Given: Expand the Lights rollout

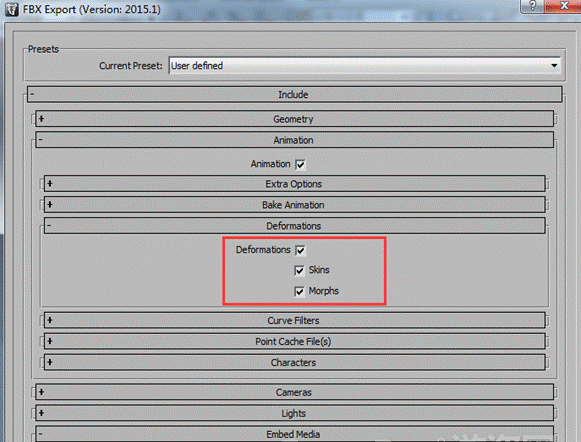Looking at the screenshot, I should pyautogui.click(x=295, y=413).
